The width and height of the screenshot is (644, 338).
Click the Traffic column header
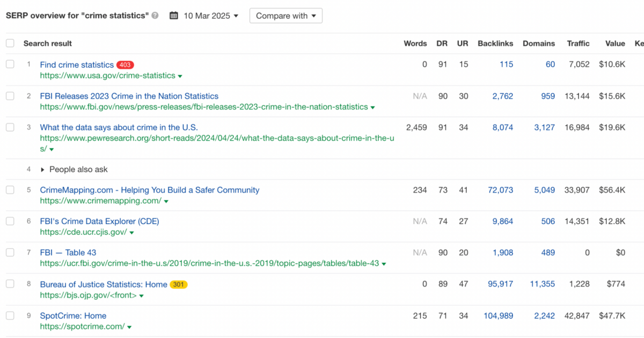pos(578,44)
